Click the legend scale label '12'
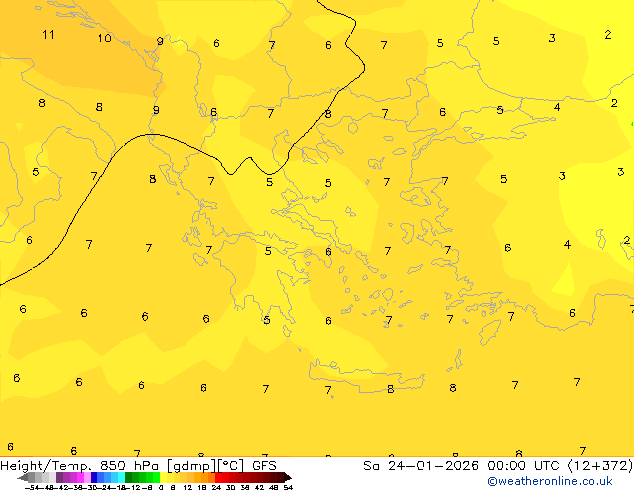Image resolution: width=634 pixels, height=490 pixels. click(188, 487)
